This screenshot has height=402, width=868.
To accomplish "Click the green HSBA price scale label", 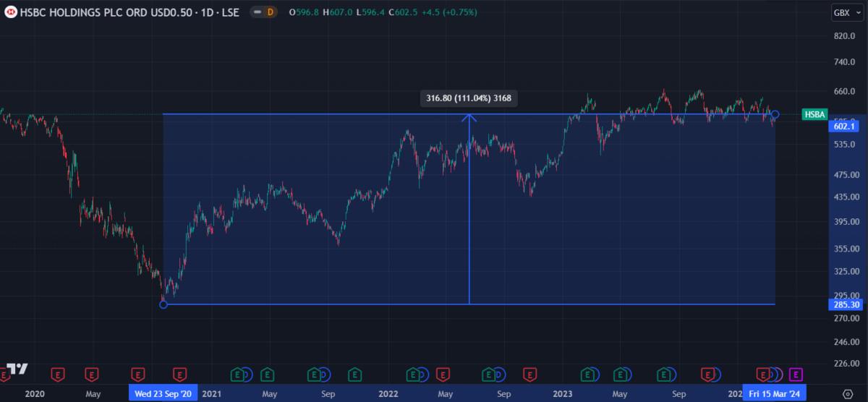I will (x=814, y=114).
